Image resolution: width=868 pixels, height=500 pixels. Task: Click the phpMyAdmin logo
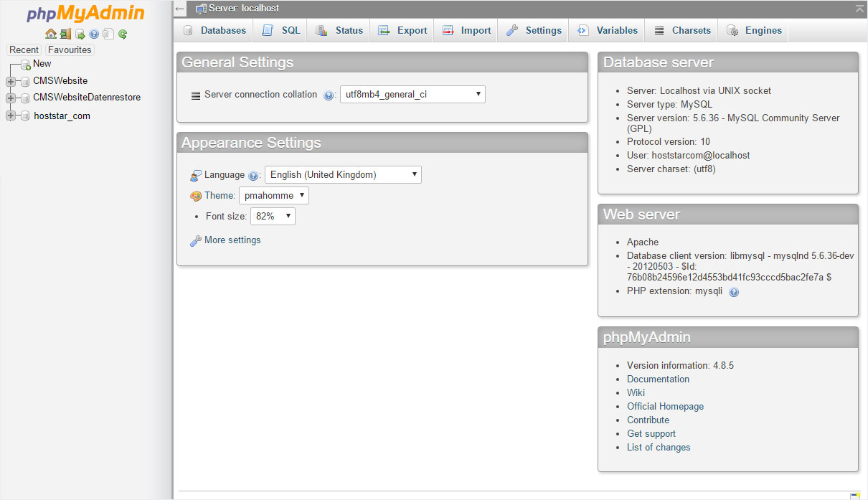[86, 14]
